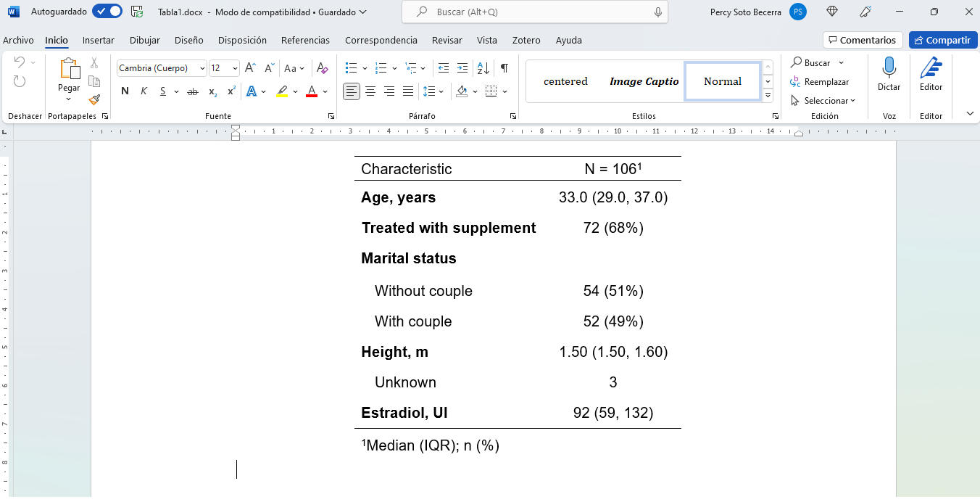This screenshot has width=980, height=502.
Task: Open the Comentarios button
Action: 863,40
